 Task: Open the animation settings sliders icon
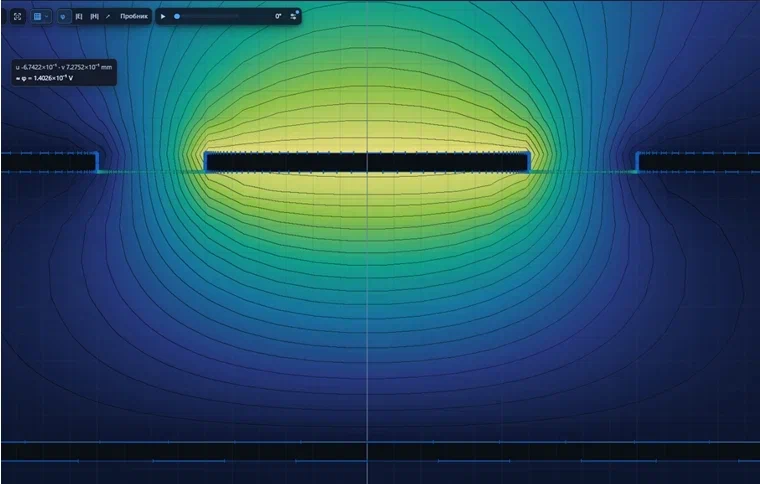point(293,16)
